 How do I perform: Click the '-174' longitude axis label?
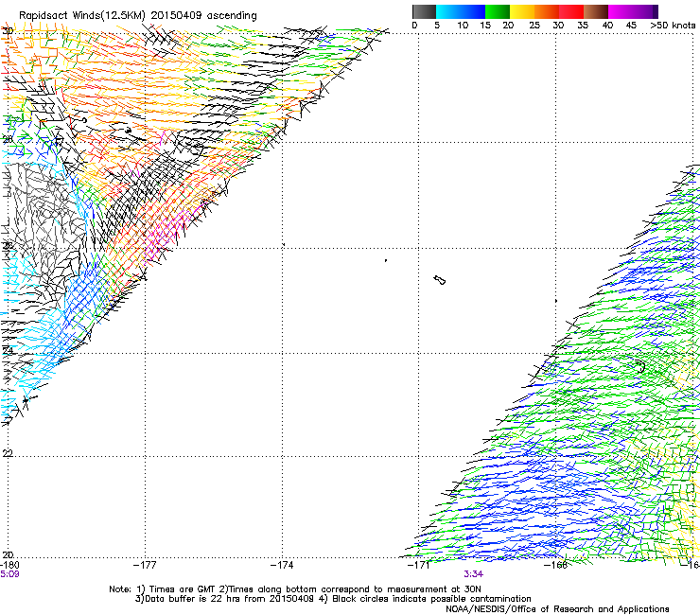282,565
